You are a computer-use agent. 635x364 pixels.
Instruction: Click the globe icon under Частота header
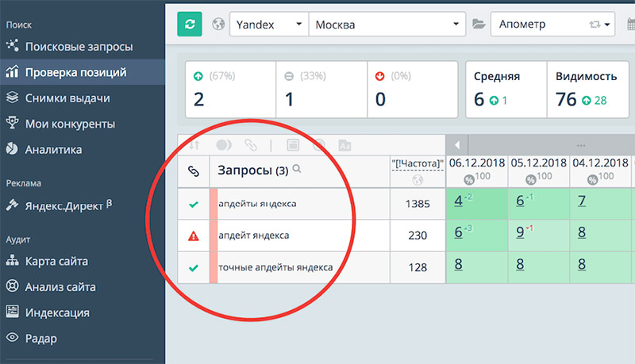tap(418, 179)
